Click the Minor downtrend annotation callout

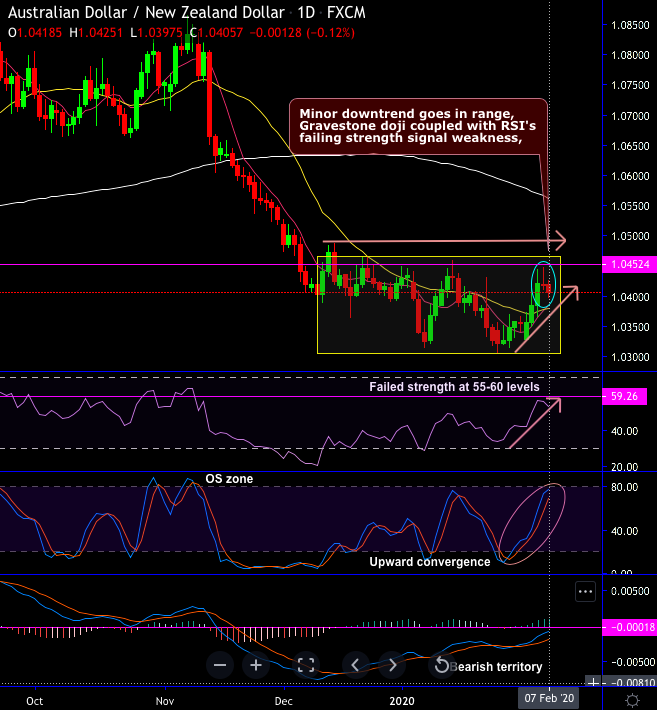(x=418, y=126)
